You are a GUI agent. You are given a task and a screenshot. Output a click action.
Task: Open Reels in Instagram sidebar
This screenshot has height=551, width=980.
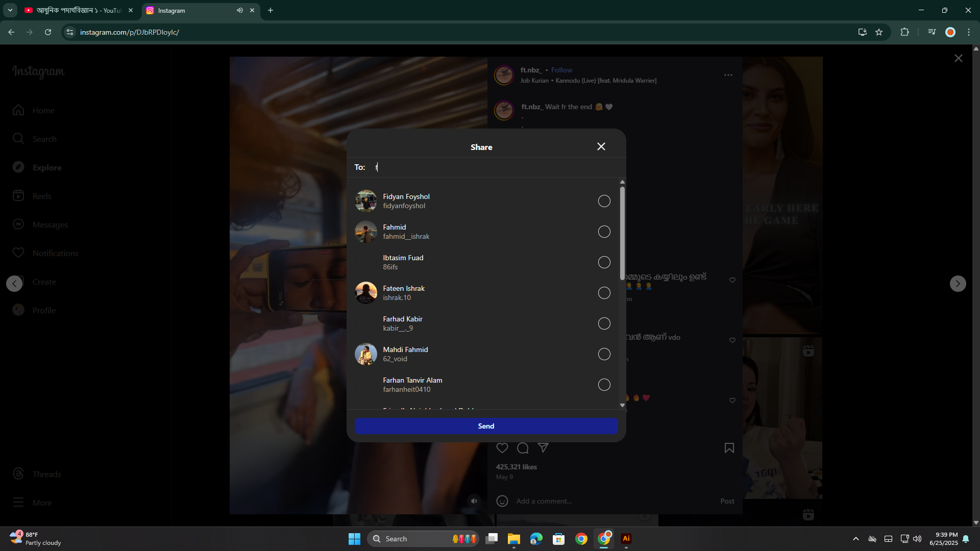pyautogui.click(x=32, y=196)
